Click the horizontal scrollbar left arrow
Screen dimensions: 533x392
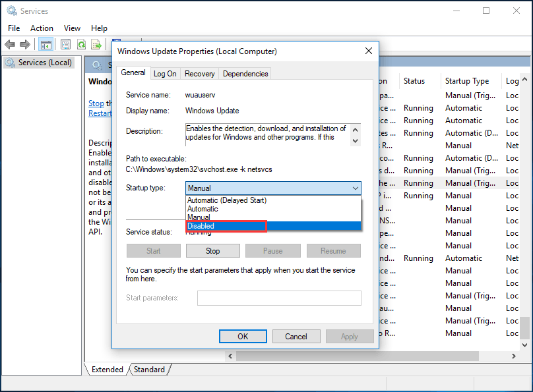pyautogui.click(x=230, y=356)
